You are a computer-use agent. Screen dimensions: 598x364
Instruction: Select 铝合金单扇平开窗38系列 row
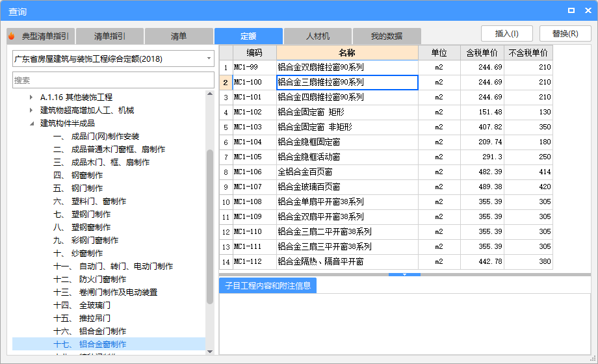[x=386, y=201]
